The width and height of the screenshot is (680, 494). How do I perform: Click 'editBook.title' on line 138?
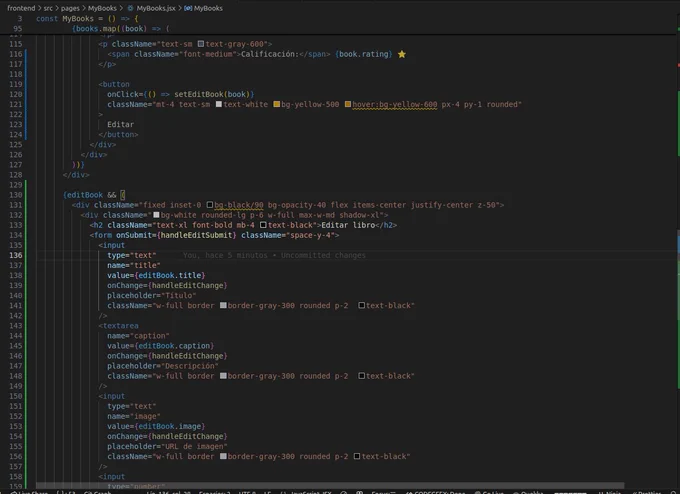170,275
